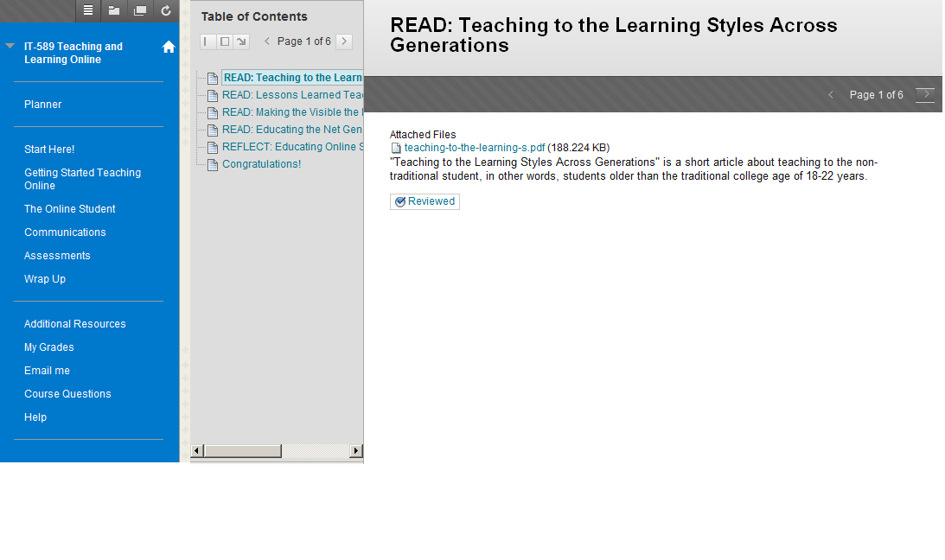Maximize the Table of Contents view
This screenshot has width=945, height=560.
(223, 41)
